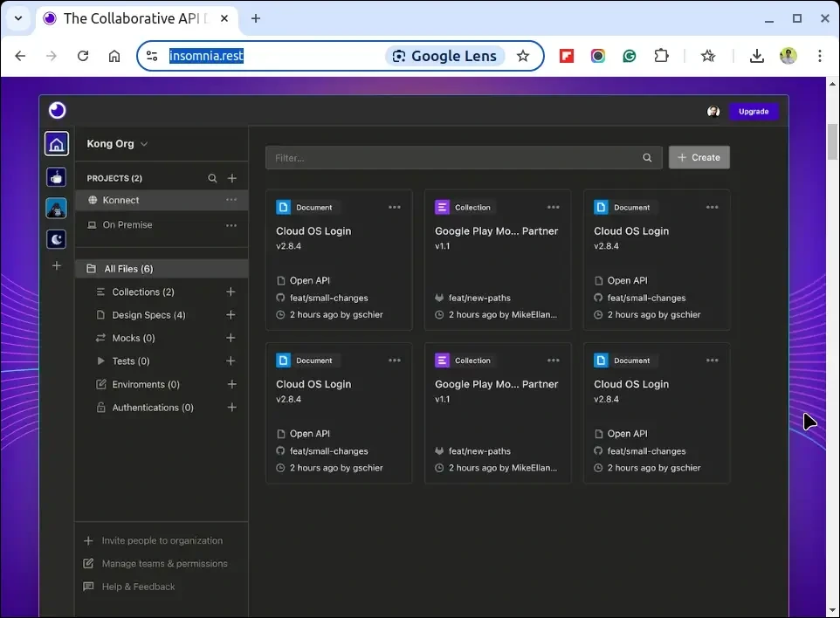This screenshot has height=618, width=840.
Task: Open first-row Google Play Mo... Partner collection card
Action: click(x=498, y=260)
